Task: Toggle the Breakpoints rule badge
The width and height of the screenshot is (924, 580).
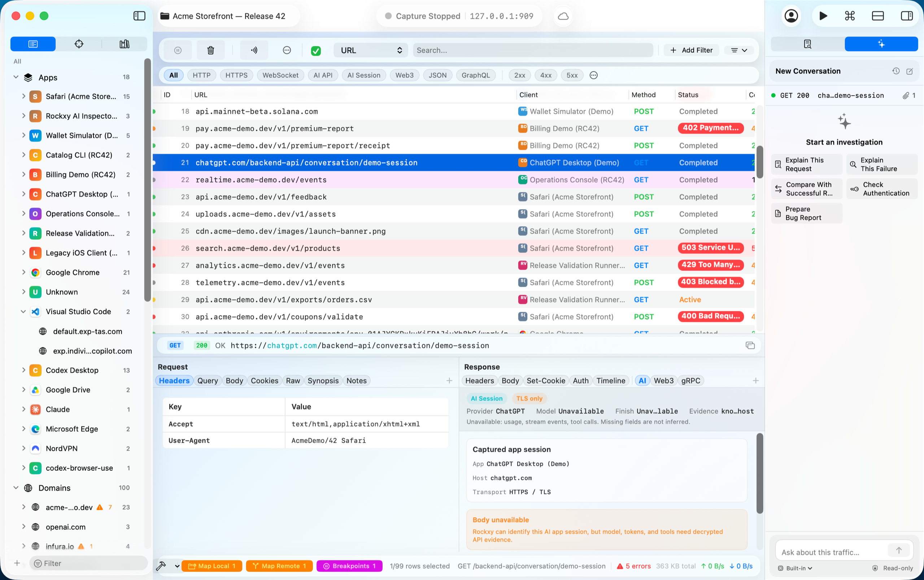Action: (x=349, y=566)
